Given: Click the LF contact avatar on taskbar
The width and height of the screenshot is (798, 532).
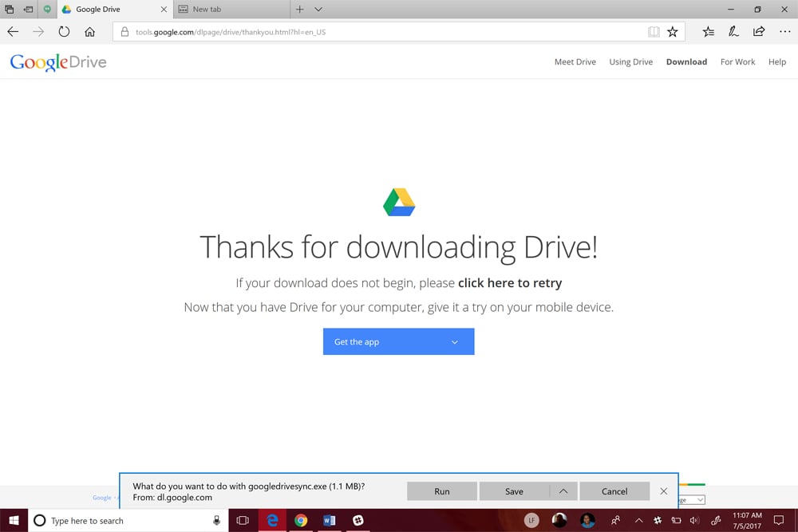Looking at the screenshot, I should coord(531,520).
